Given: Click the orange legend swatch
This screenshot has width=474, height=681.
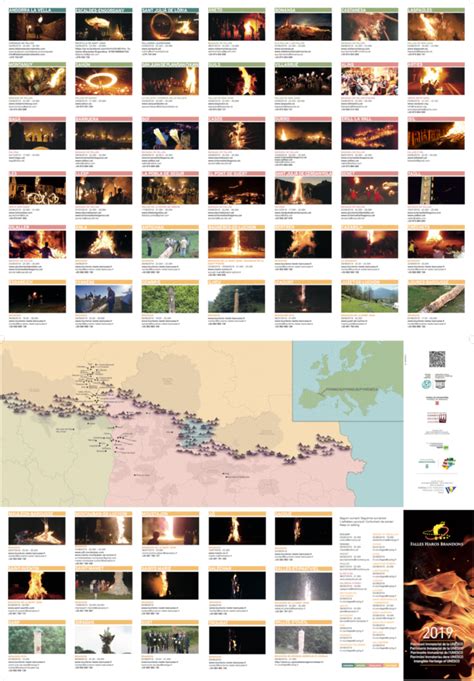Looking at the screenshot, I should [x=391, y=665].
